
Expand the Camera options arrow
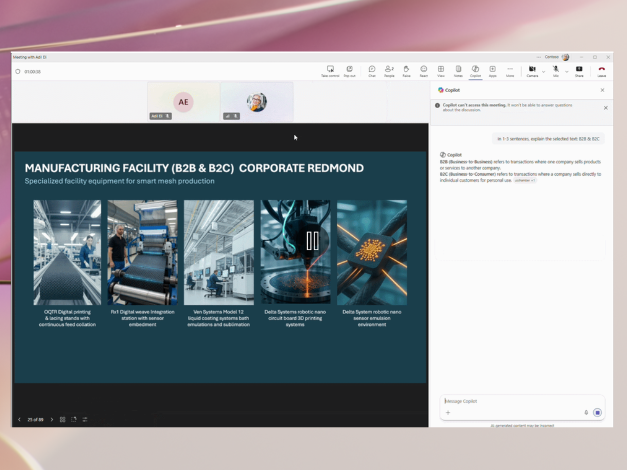543,72
